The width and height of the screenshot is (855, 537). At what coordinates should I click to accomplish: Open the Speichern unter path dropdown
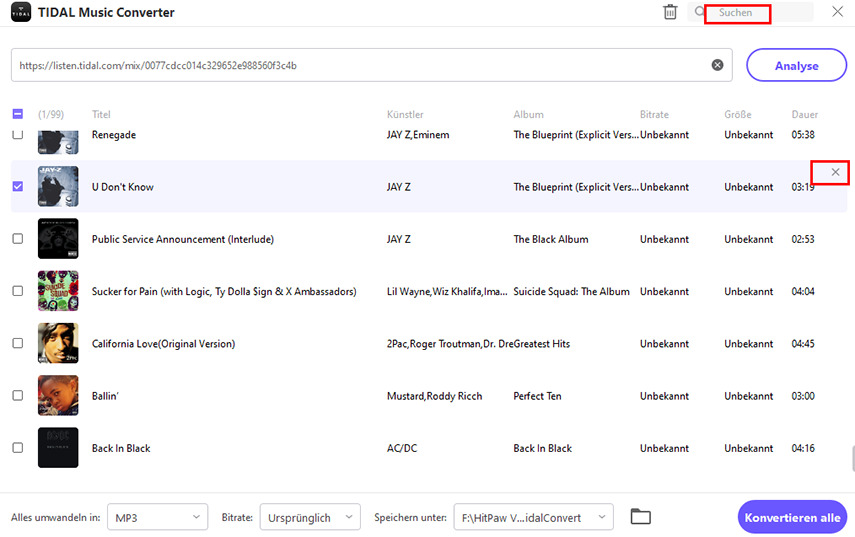pos(534,517)
